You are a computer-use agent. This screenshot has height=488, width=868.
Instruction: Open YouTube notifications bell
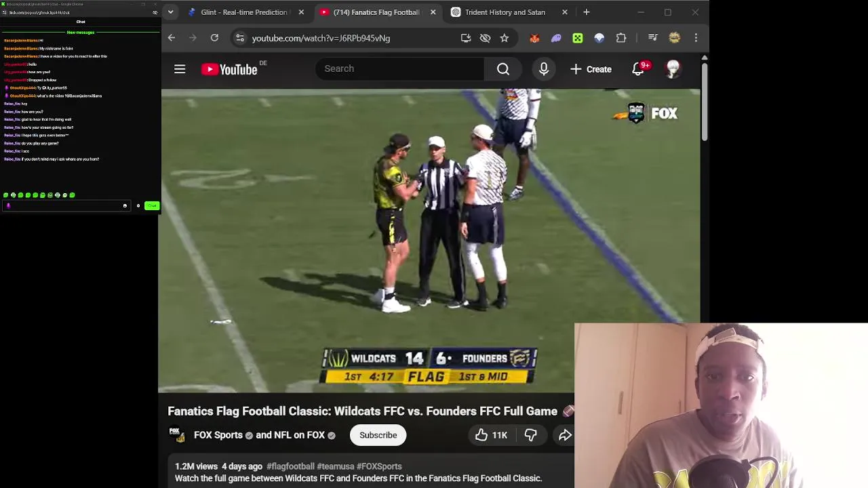(x=638, y=69)
